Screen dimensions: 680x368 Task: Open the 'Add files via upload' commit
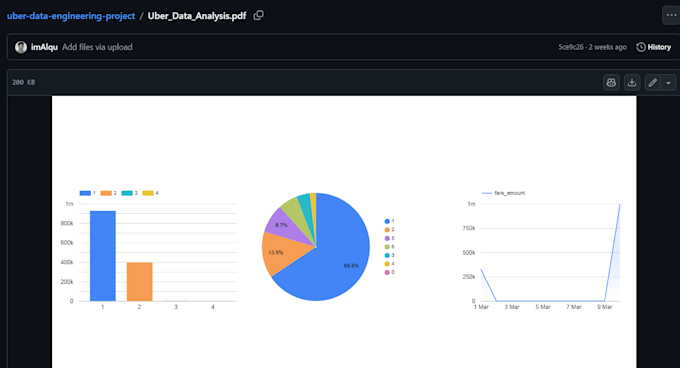97,47
